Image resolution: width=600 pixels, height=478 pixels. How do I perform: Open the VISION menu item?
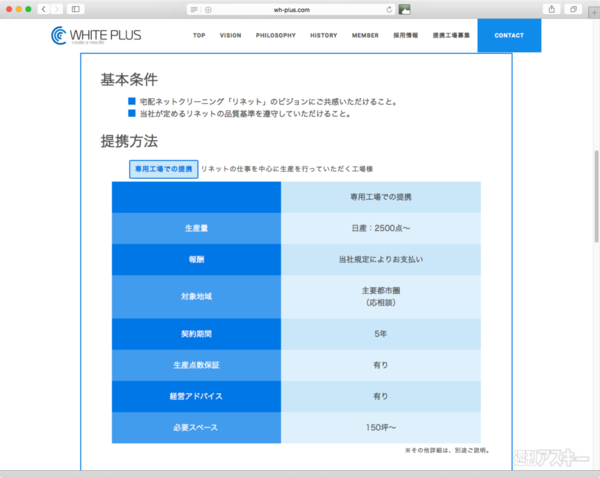230,35
